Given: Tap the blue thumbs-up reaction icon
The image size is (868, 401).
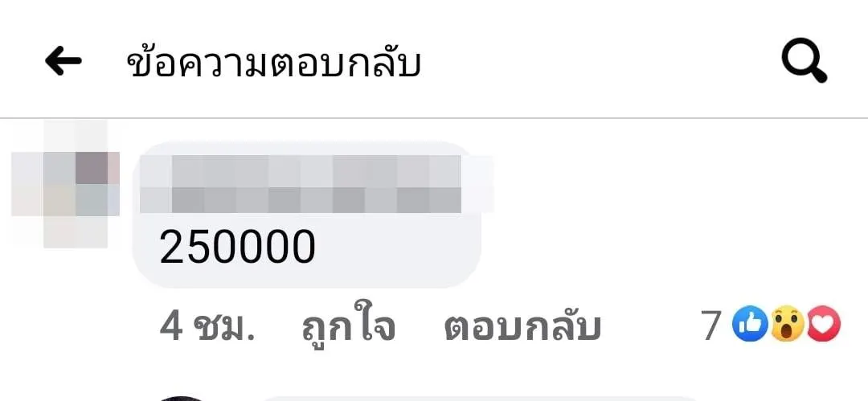Looking at the screenshot, I should 750,325.
